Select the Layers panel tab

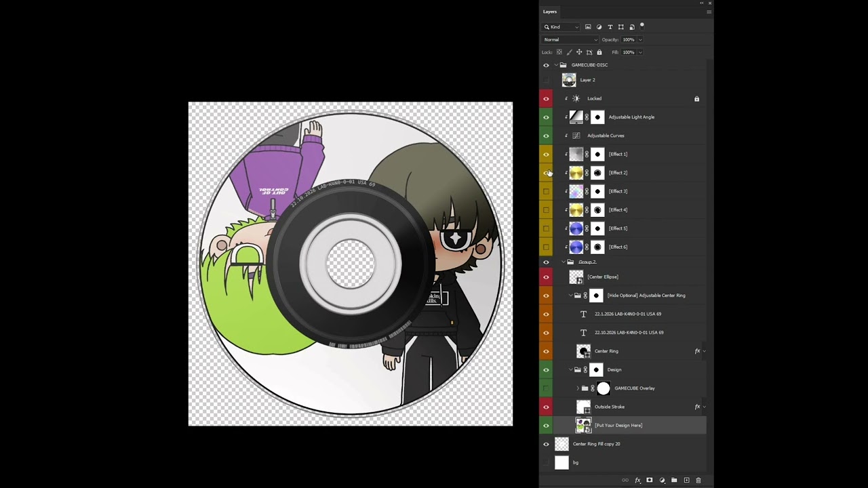tap(550, 12)
